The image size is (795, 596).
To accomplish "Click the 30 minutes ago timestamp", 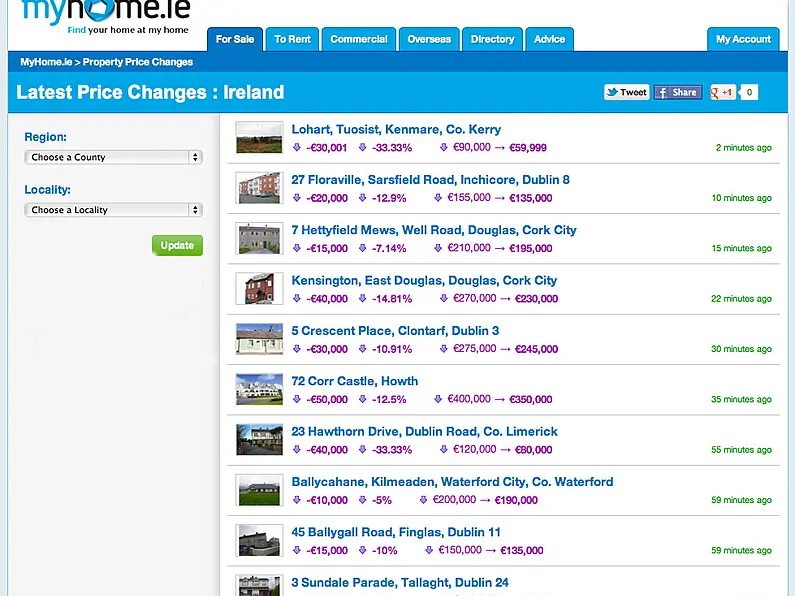I will pos(741,349).
